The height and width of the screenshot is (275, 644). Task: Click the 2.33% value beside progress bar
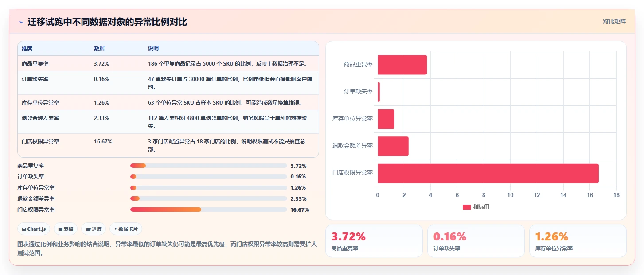(x=298, y=199)
